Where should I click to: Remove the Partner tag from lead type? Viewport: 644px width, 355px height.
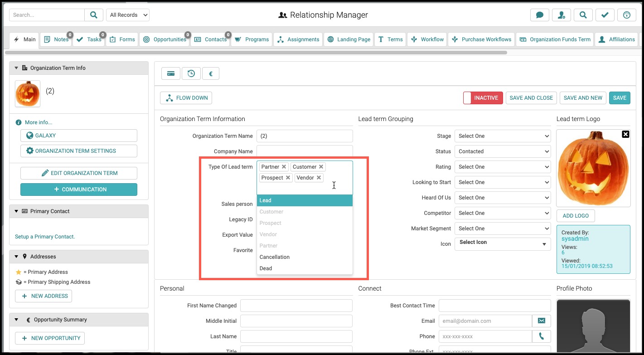tap(284, 167)
